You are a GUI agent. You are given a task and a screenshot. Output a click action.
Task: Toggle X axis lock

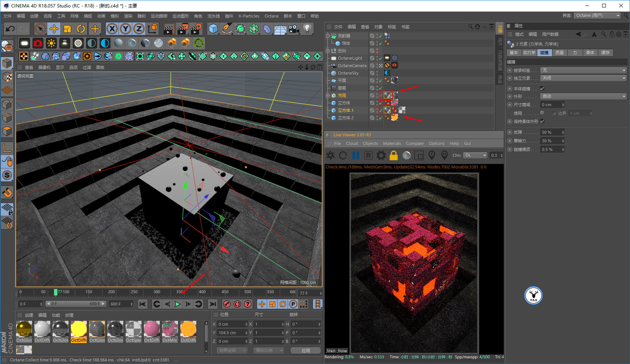pyautogui.click(x=112, y=29)
